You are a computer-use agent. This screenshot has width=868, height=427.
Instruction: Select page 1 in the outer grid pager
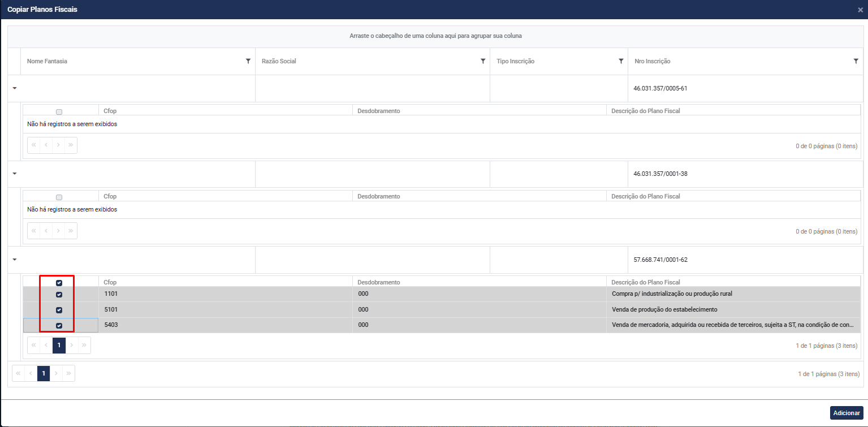click(44, 373)
